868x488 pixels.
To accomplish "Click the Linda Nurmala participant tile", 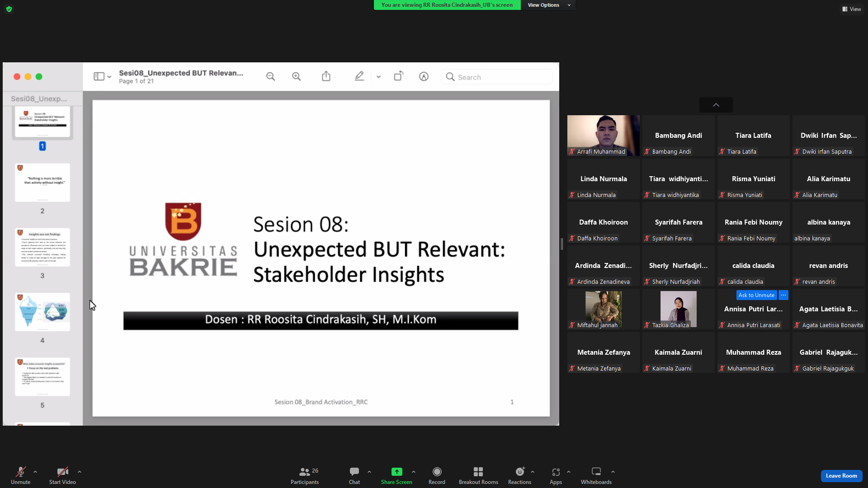I will point(604,179).
